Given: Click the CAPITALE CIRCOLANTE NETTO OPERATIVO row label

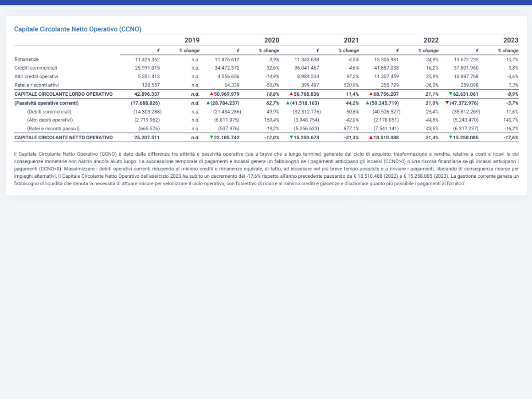Looking at the screenshot, I should point(63,137).
